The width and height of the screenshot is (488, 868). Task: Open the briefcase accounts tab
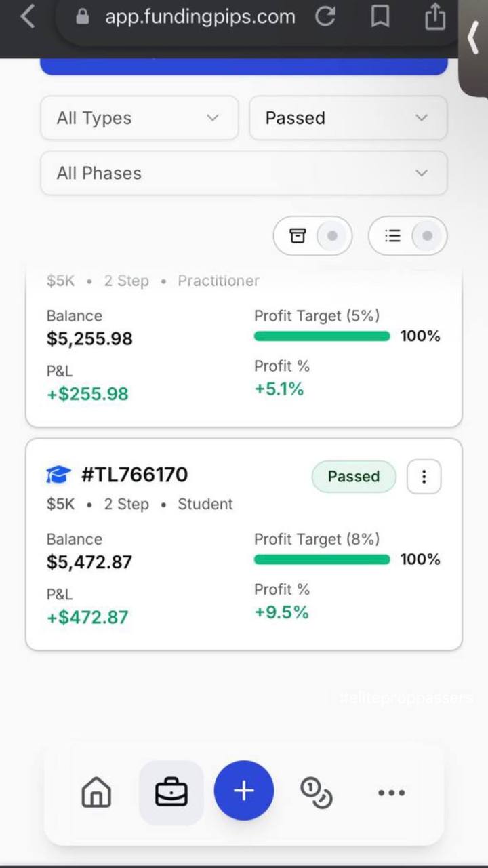pyautogui.click(x=171, y=792)
